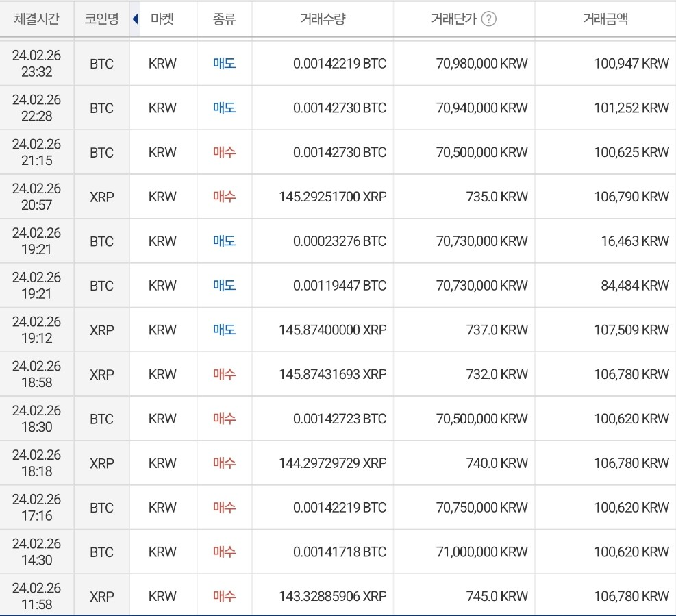Screen dimensions: 676x616
Task: Click XRP coin name in the 20:57 row
Action: click(102, 197)
